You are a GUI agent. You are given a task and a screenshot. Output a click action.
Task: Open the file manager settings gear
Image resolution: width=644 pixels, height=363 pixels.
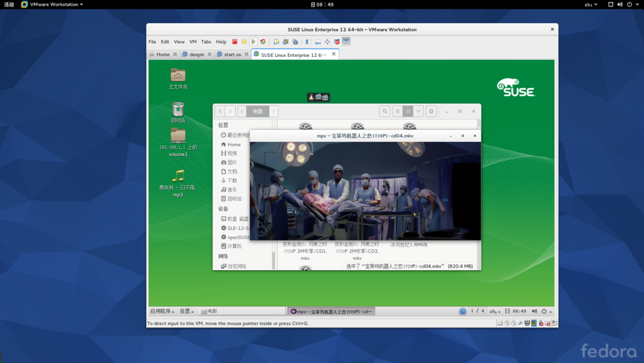point(431,112)
